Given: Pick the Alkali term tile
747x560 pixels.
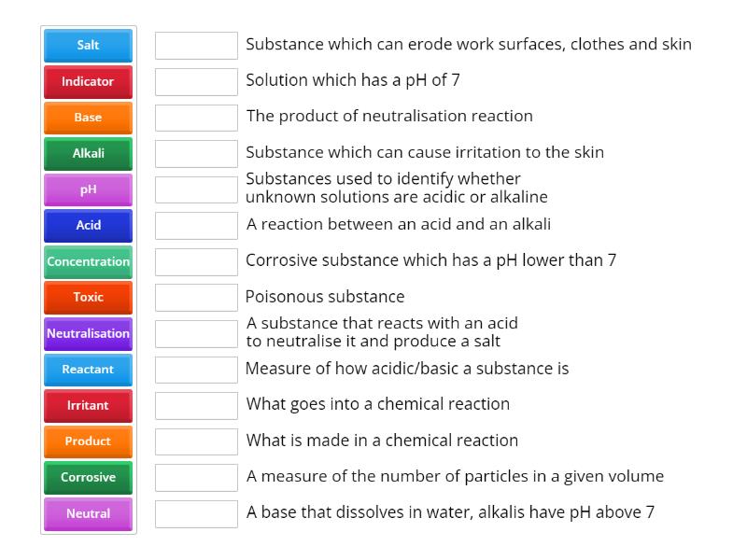Looking at the screenshot, I should tap(88, 153).
